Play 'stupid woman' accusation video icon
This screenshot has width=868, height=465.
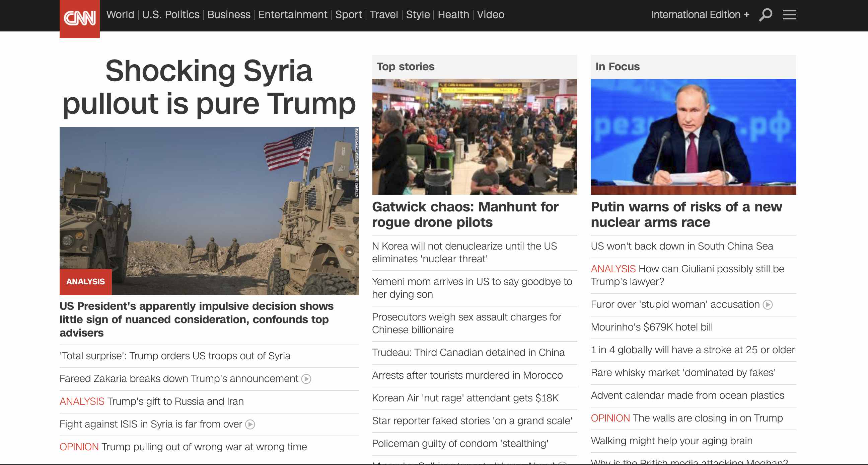pos(768,305)
